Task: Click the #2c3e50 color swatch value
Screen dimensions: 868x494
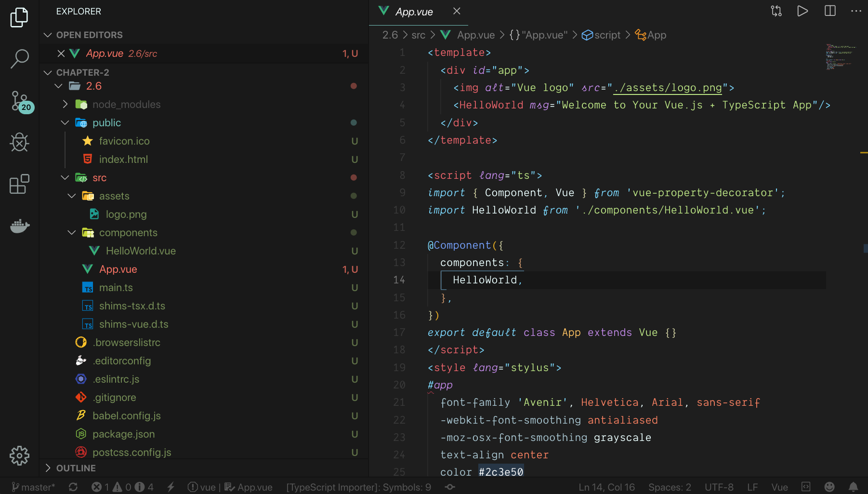Action: point(501,472)
